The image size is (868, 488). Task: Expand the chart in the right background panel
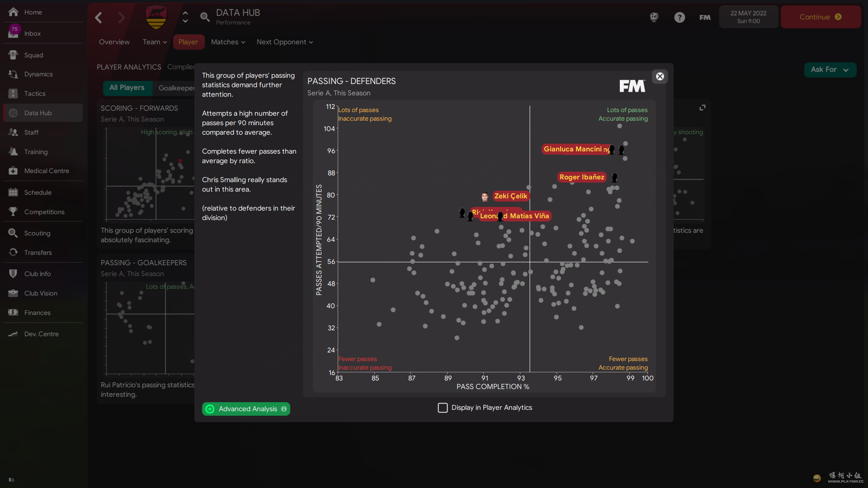click(703, 108)
